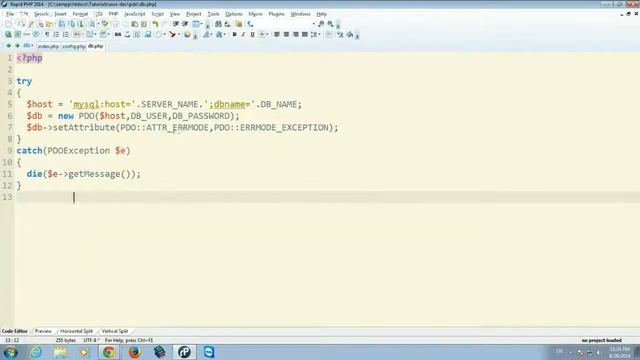Open the Windows Start button
Viewport: 640px width, 360px height.
tap(10, 352)
